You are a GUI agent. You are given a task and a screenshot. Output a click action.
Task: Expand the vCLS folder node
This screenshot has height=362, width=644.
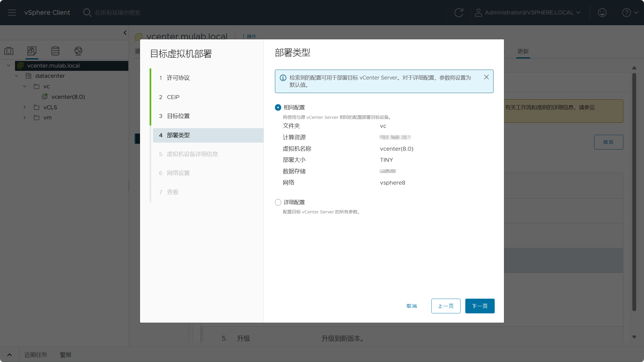pyautogui.click(x=25, y=107)
